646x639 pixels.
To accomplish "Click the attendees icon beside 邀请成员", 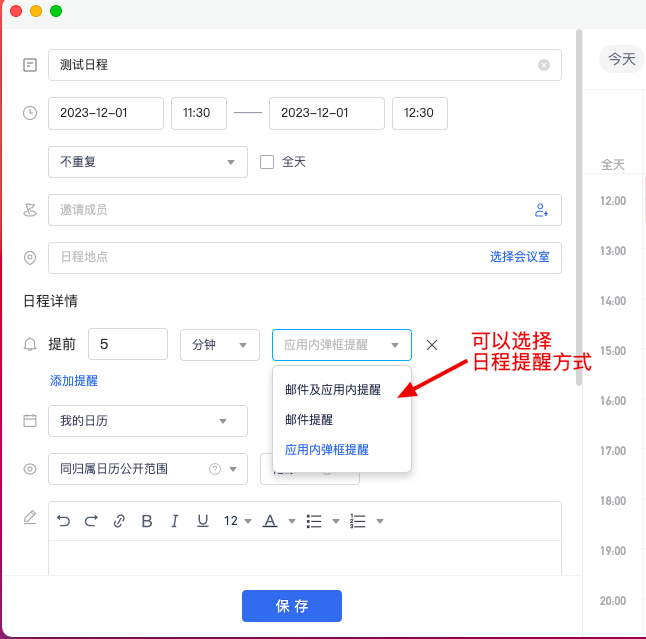I will [x=30, y=210].
